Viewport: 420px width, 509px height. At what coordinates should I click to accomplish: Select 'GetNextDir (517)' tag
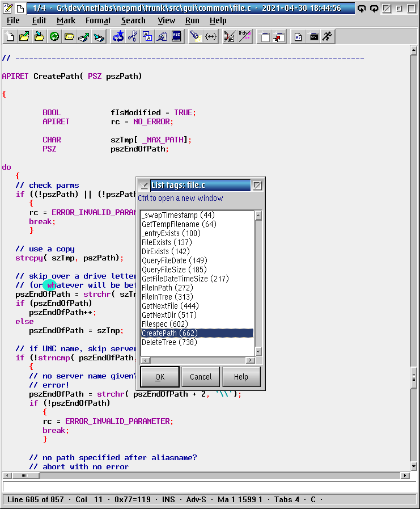coord(197,315)
